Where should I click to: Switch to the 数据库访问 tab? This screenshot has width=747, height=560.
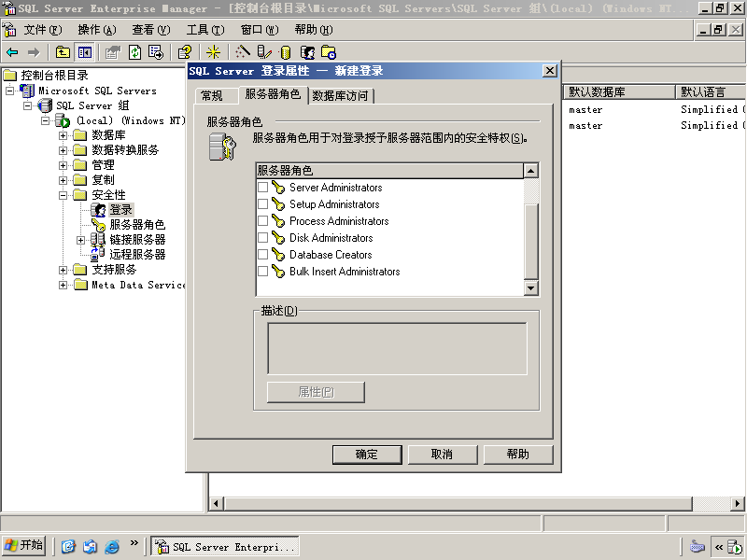[x=341, y=96]
